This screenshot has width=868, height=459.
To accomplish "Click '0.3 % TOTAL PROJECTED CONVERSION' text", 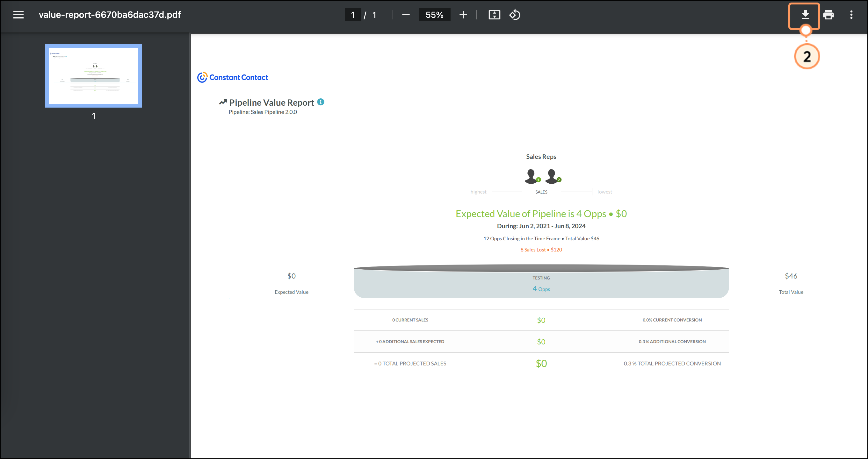I will [672, 364].
